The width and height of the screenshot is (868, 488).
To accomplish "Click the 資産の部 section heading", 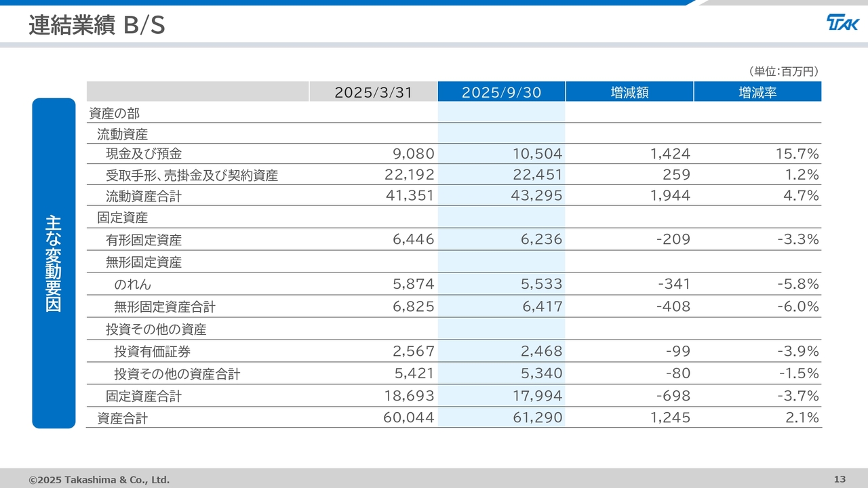I will pos(114,113).
